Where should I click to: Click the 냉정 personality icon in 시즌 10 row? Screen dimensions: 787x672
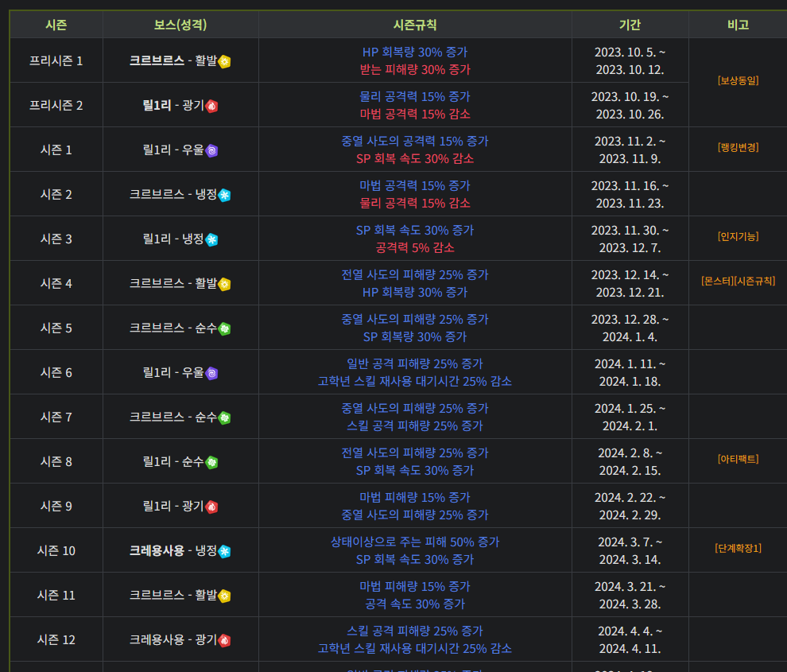pyautogui.click(x=224, y=551)
